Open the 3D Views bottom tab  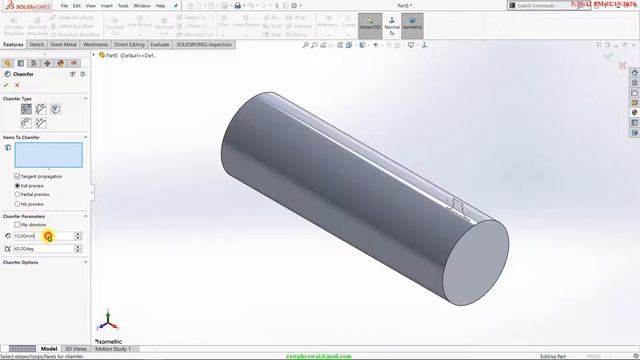tap(76, 349)
